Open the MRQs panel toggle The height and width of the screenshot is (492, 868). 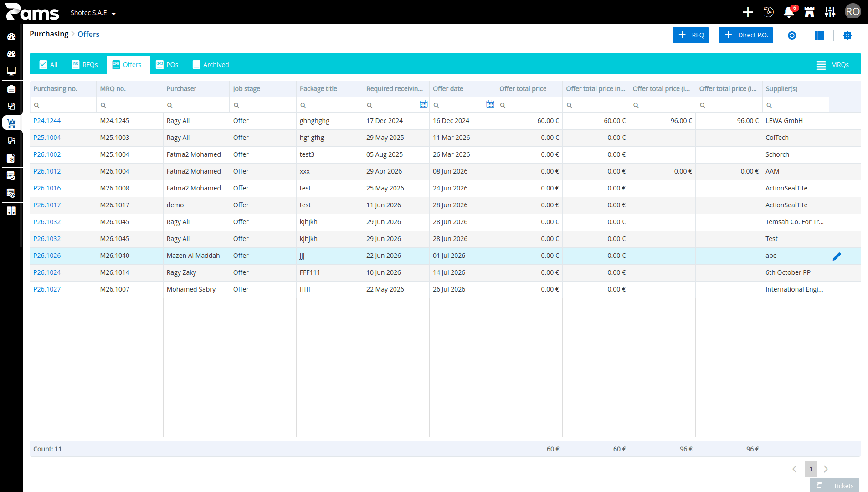pyautogui.click(x=832, y=65)
